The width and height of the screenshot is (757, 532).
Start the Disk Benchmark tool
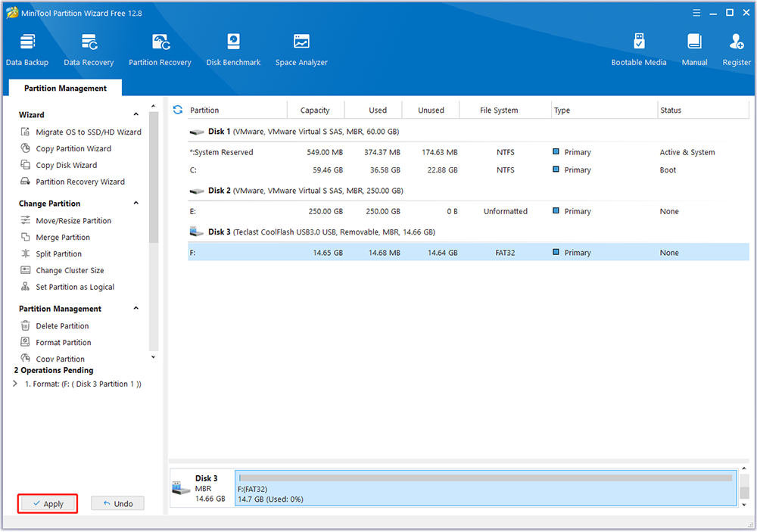click(233, 50)
